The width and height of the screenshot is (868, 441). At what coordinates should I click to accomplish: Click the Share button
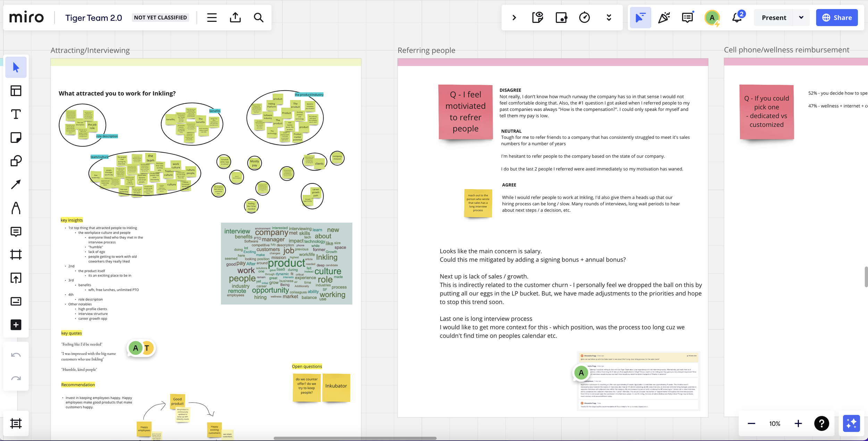click(x=837, y=18)
